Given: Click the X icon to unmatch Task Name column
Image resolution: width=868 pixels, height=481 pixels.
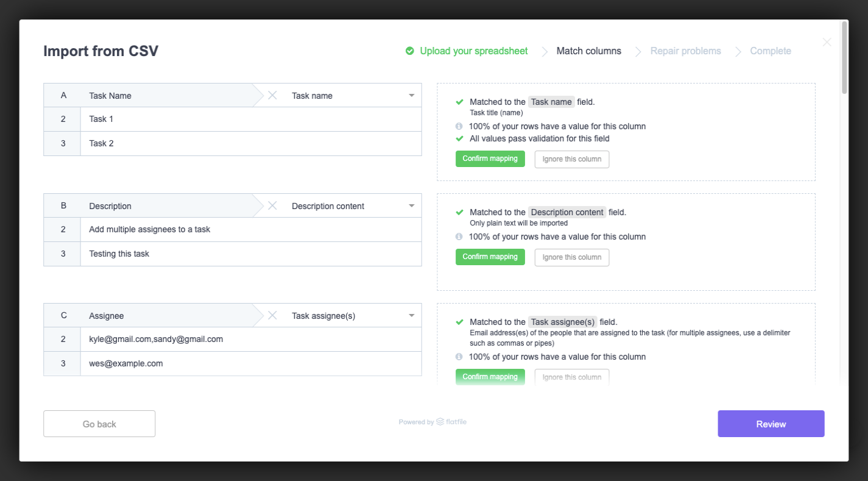Looking at the screenshot, I should 272,95.
